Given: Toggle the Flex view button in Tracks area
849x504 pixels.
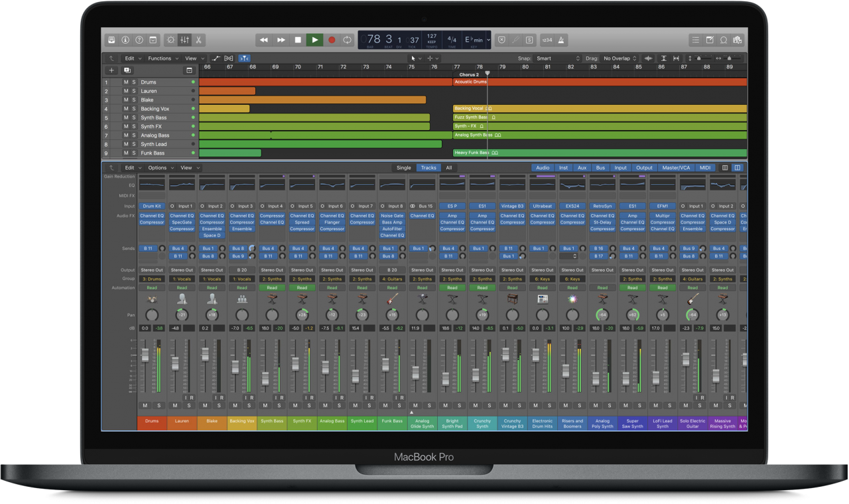Looking at the screenshot, I should point(229,58).
